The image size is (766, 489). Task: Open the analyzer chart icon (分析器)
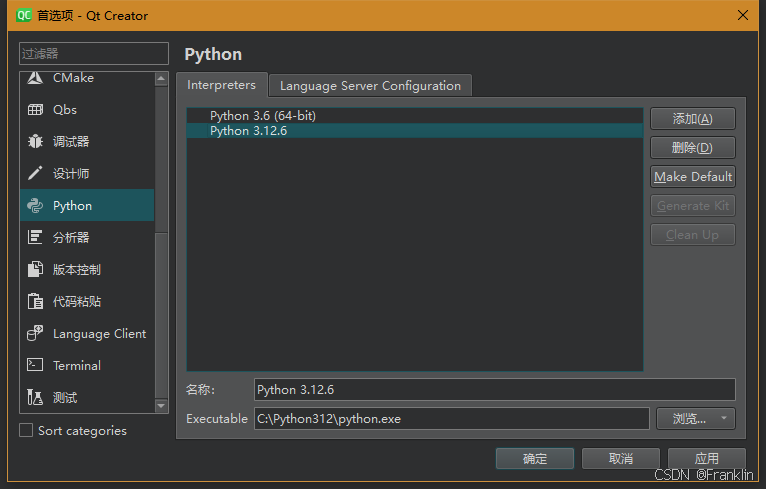click(x=35, y=237)
